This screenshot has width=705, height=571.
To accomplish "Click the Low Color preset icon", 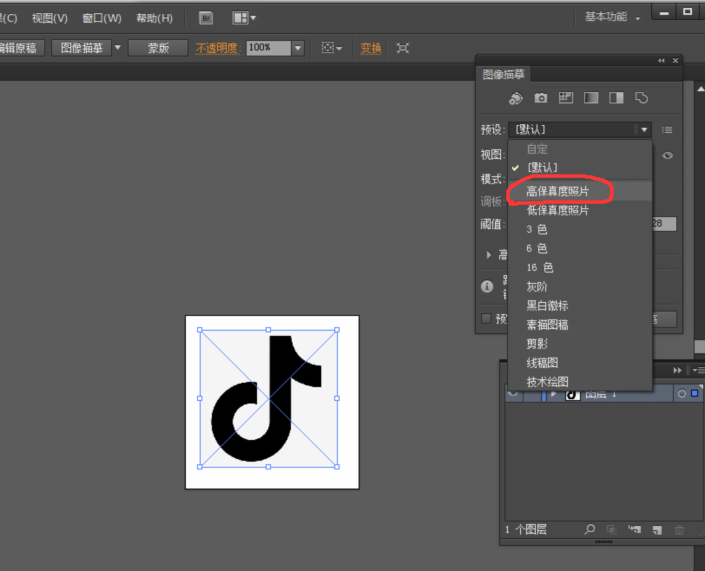I will point(566,98).
